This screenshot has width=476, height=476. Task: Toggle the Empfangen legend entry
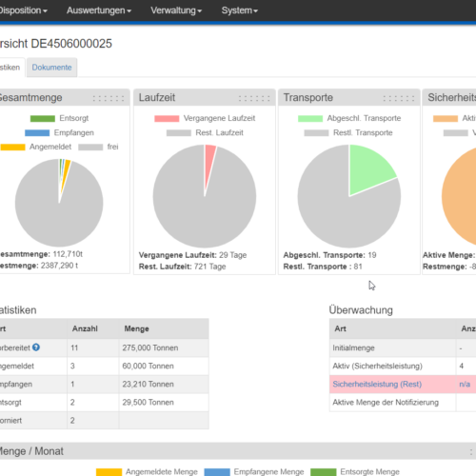[59, 132]
